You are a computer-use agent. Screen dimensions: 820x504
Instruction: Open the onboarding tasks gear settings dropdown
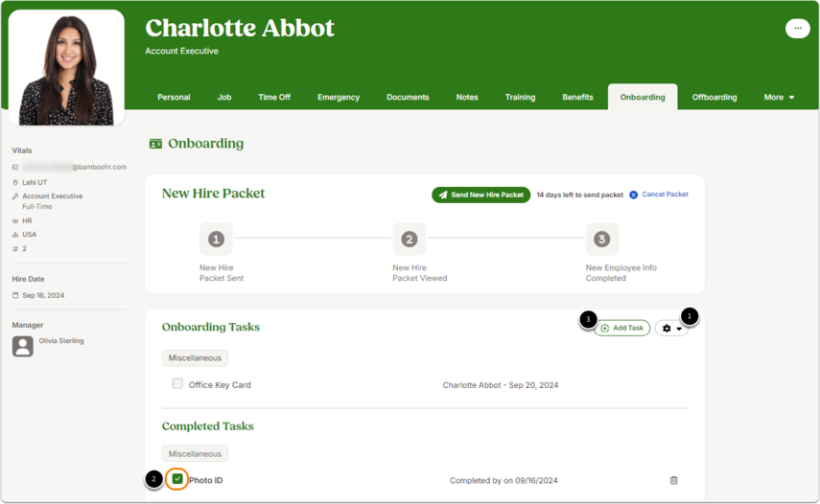pyautogui.click(x=671, y=328)
